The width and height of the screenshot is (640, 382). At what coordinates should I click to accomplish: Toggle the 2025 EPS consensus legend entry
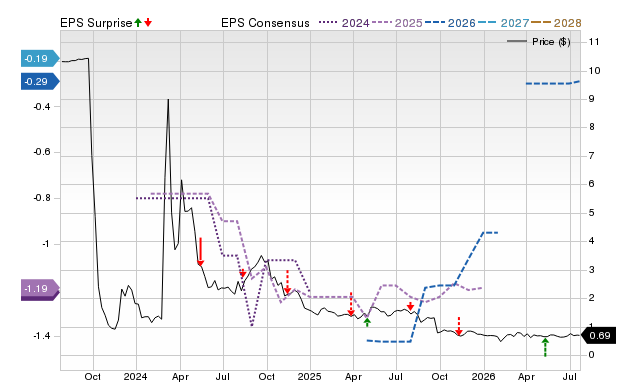[397, 23]
